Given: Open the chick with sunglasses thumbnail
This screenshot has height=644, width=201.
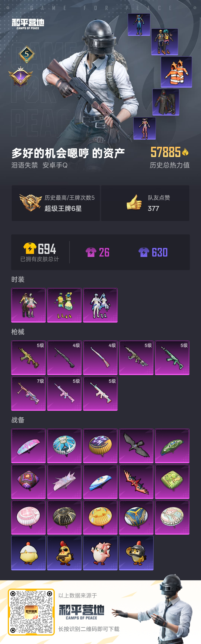Looking at the screenshot, I should [x=64, y=553].
